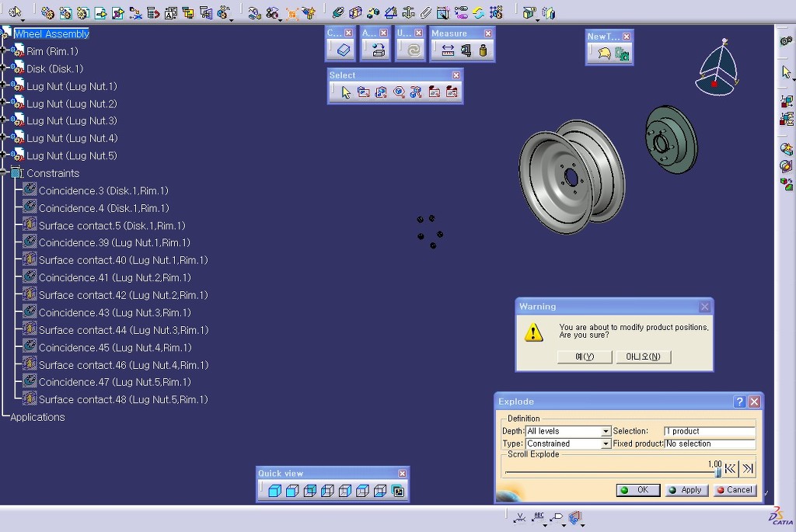Viewport: 796px width, 532px height.
Task: Click the Scroll Explode slider handle
Action: click(717, 471)
